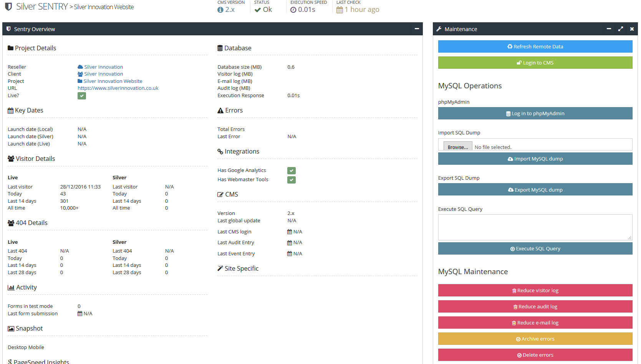The image size is (641, 364).
Task: Click the Last Audit Entry calendar icon
Action: [x=290, y=243]
